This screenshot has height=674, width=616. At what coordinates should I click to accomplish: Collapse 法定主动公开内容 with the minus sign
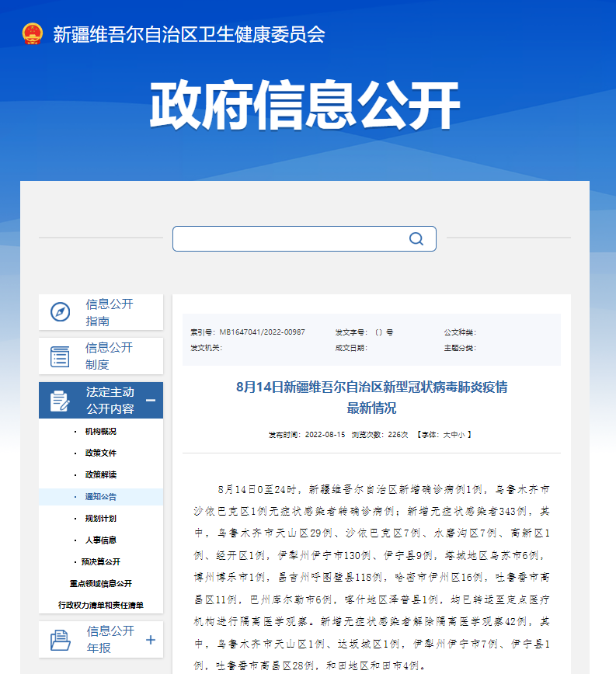pos(150,401)
